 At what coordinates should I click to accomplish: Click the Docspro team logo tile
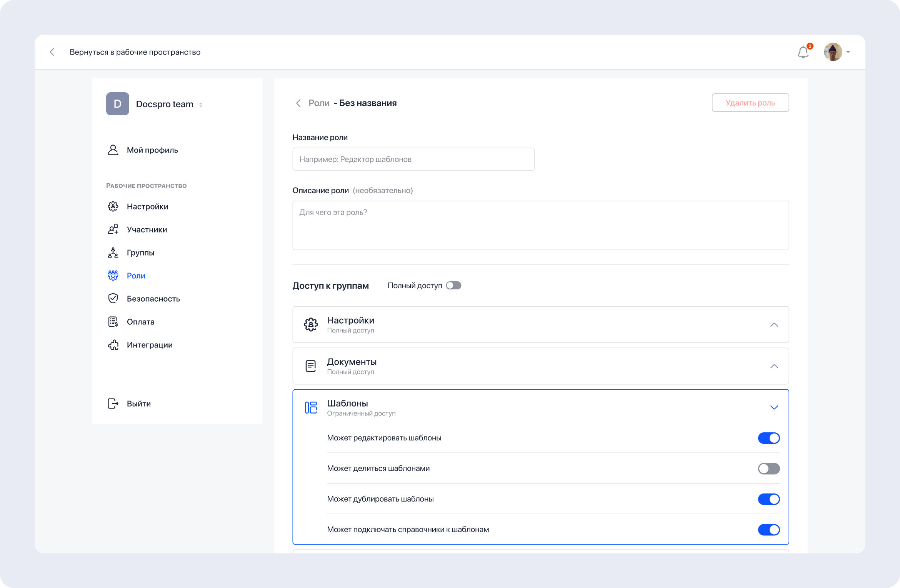(x=118, y=104)
